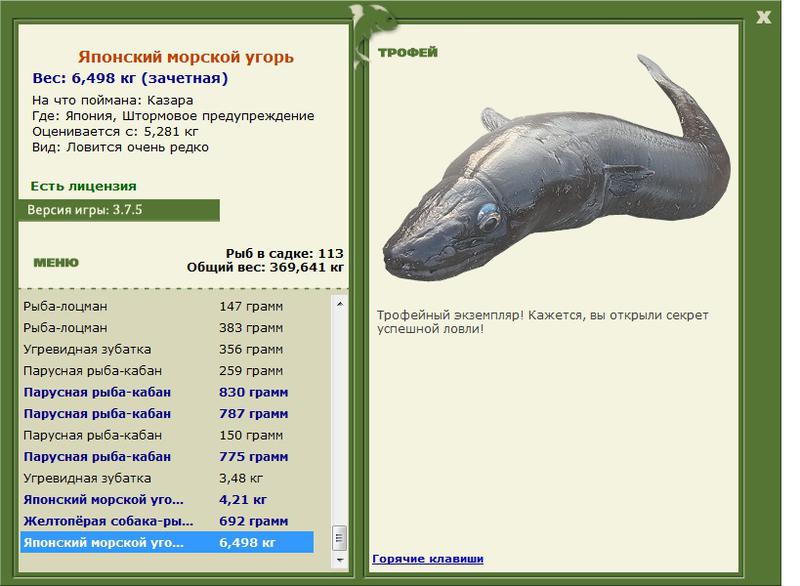Select Парусная рыба-кабан 259 грамм row

[167, 371]
